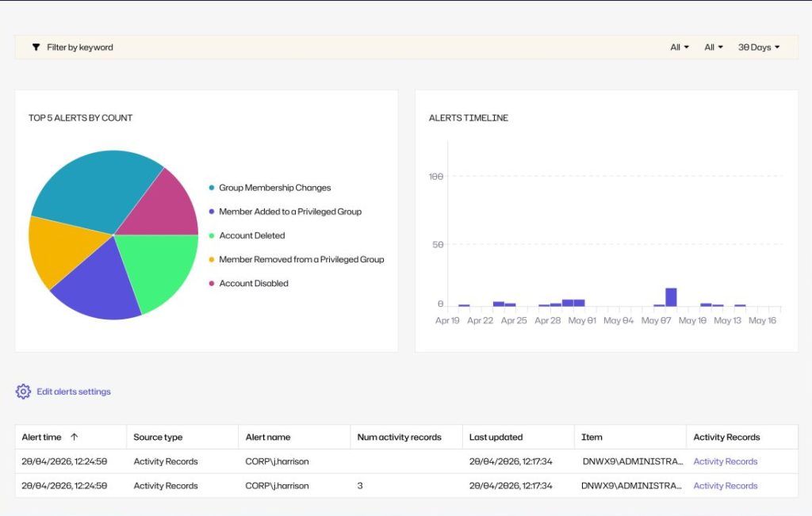Open Activity Records link in row with blank record count

725,461
